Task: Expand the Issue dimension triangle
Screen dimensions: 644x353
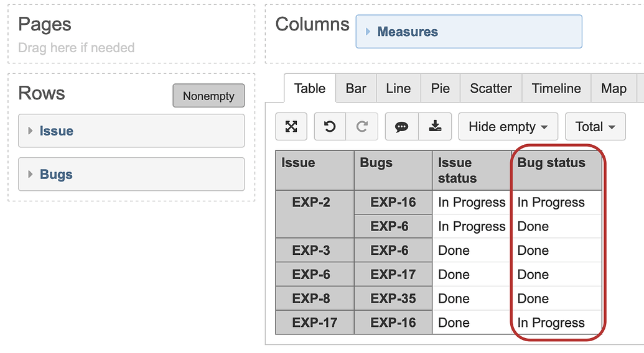Action: click(30, 131)
